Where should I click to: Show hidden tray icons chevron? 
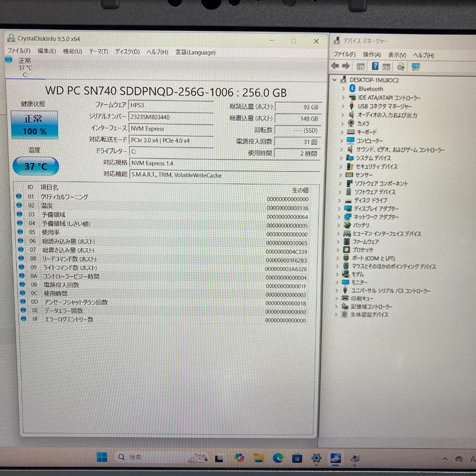(445, 459)
